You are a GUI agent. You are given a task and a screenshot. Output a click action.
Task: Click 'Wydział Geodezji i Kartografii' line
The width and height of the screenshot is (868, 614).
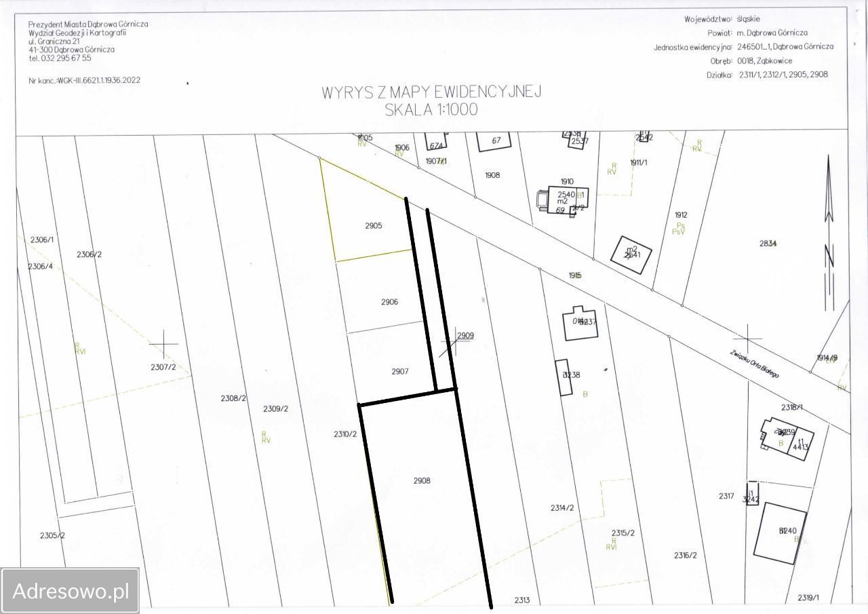point(77,33)
